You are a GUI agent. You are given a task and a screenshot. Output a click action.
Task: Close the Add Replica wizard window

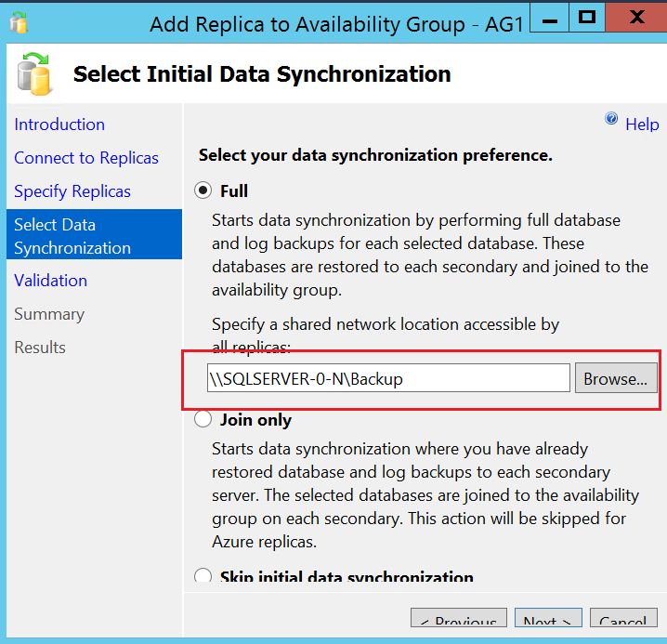coord(636,18)
